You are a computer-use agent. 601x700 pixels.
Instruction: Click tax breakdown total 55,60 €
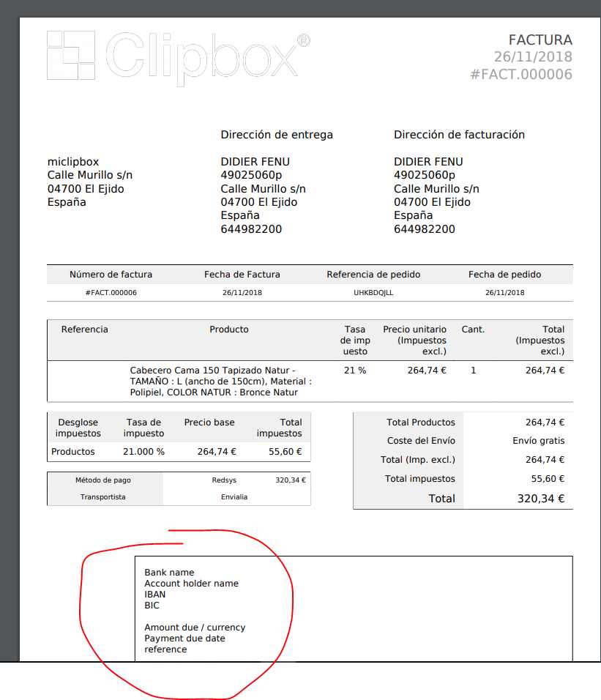coord(285,452)
